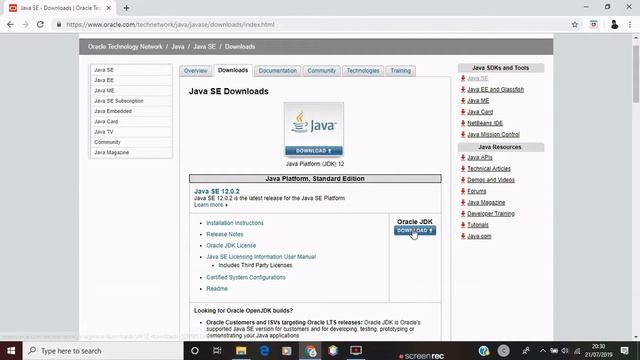Viewport: 640px width, 360px height.
Task: Click the volume icon in system tray
Action: click(x=565, y=351)
